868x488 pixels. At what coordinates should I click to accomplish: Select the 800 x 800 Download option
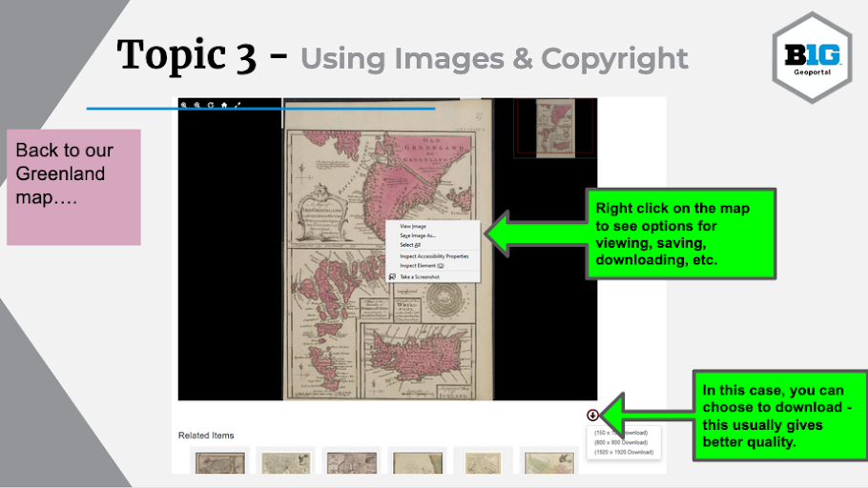tap(621, 442)
